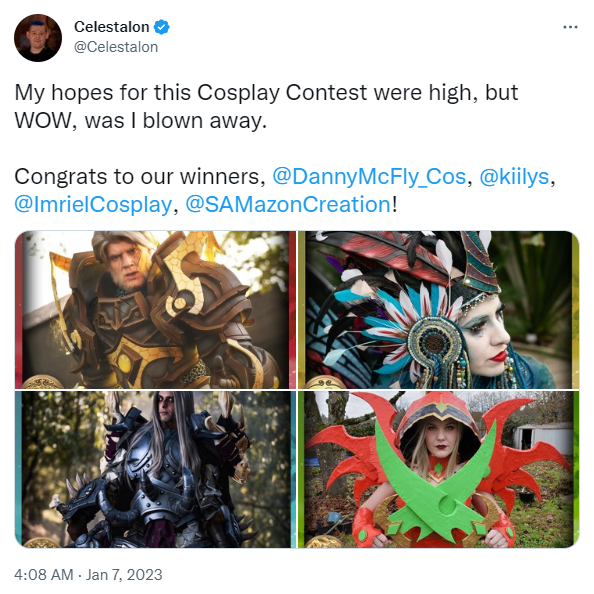Image resolution: width=594 pixels, height=594 pixels.
Task: Follow the @SAMazonCreation mention link
Action: [288, 205]
